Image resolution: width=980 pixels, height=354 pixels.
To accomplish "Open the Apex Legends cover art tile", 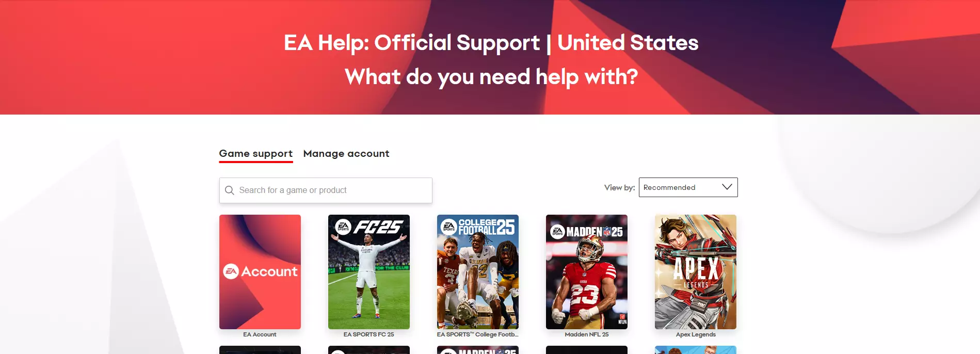I will (x=696, y=272).
